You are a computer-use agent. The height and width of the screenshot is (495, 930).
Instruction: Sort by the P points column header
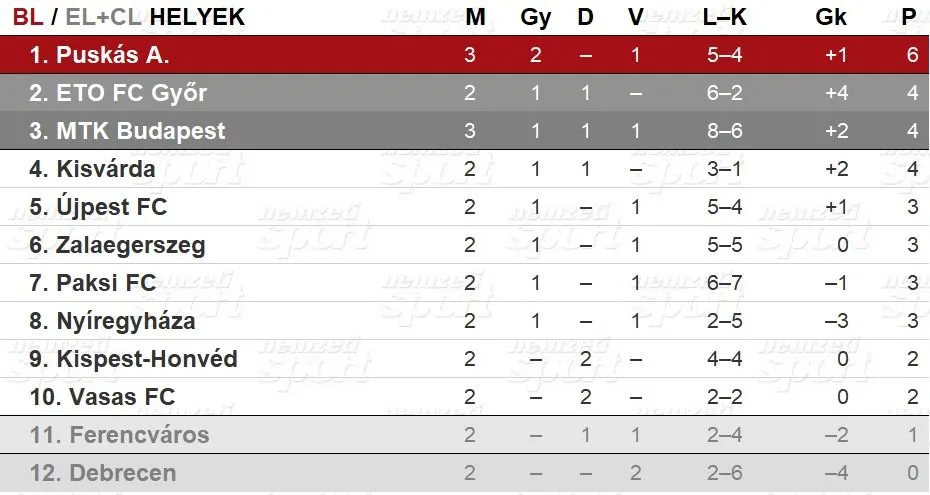909,17
